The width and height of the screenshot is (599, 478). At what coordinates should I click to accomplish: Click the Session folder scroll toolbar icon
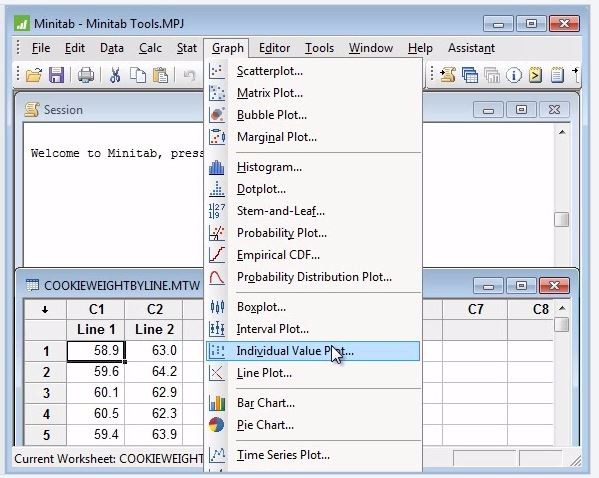448,75
